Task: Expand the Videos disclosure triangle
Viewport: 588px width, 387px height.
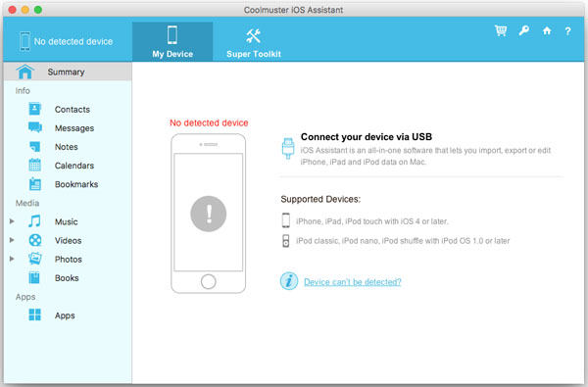Action: click(x=12, y=240)
